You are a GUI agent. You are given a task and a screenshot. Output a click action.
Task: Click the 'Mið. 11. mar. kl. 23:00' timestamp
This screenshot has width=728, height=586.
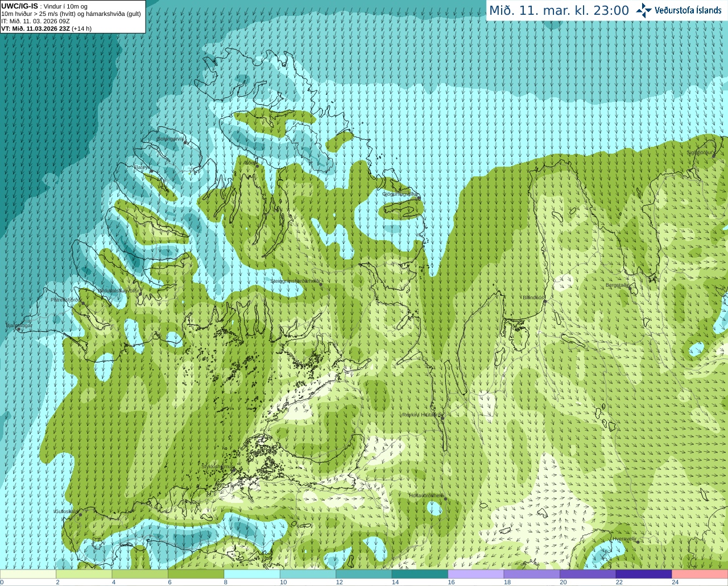pos(559,10)
